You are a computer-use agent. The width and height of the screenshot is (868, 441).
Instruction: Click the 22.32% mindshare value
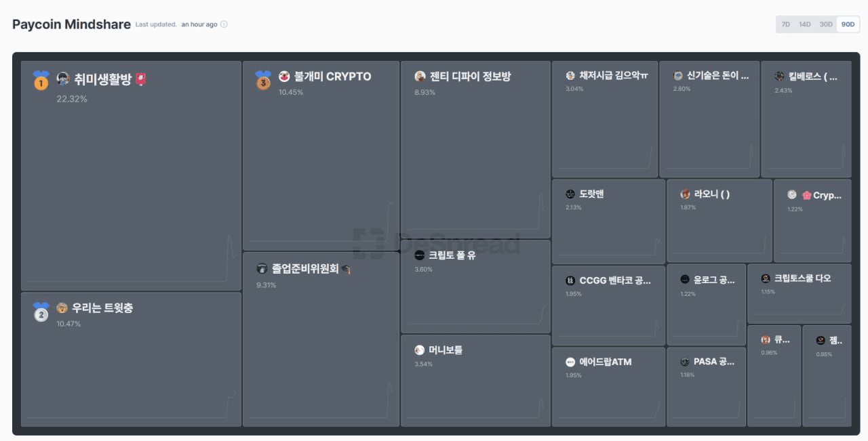coord(72,99)
